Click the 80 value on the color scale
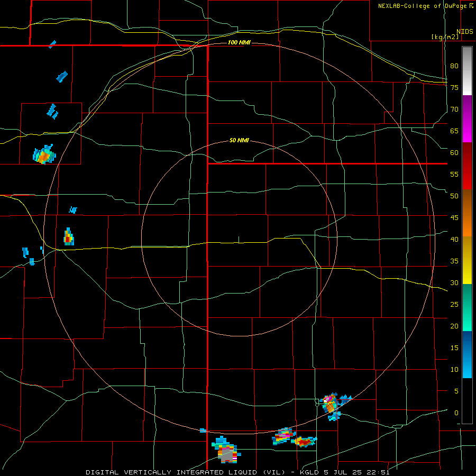Screen dimensions: 476x476 tap(454, 66)
